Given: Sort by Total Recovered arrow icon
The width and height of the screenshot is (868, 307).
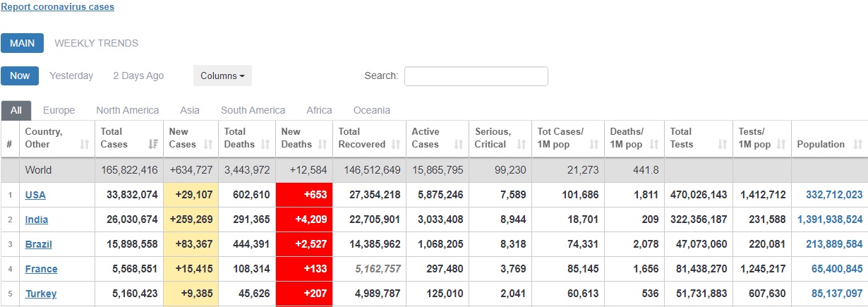Looking at the screenshot, I should 398,145.
